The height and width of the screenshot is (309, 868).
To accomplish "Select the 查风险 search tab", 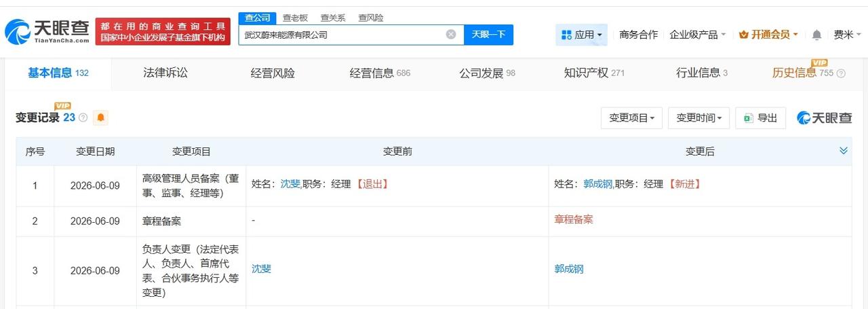I will [x=370, y=18].
